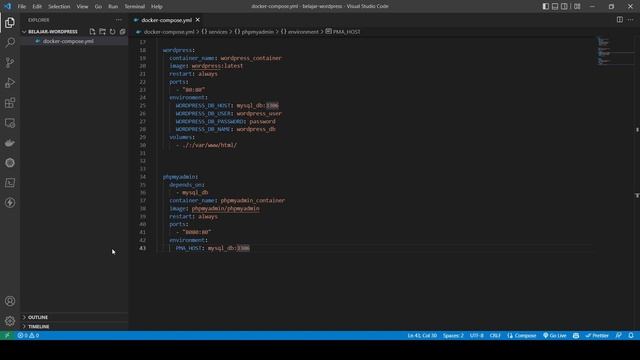The height and width of the screenshot is (360, 640).
Task: Open the Go menu
Action: pyautogui.click(x=98, y=7)
